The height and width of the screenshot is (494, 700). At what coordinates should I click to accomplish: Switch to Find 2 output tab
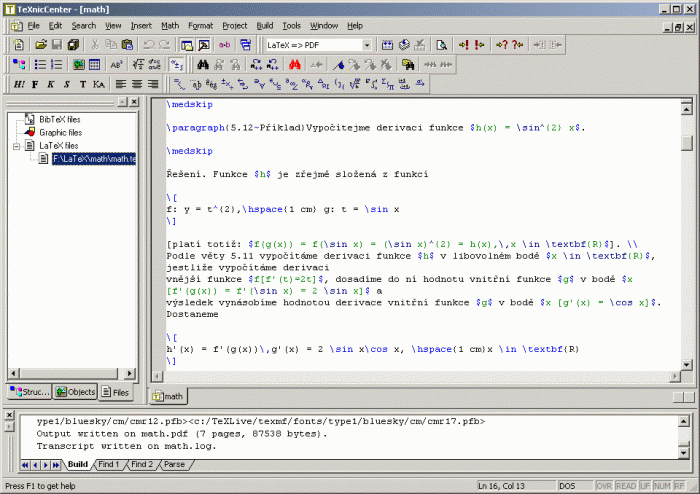142,464
